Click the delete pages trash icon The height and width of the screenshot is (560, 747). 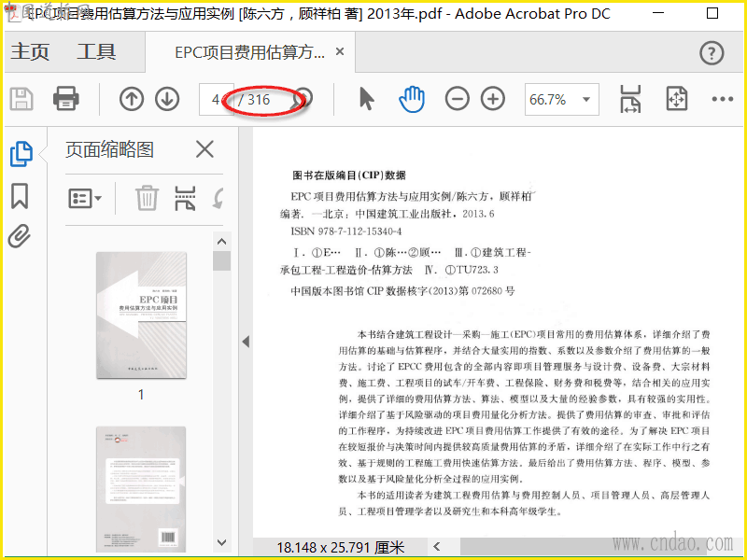[x=147, y=198]
